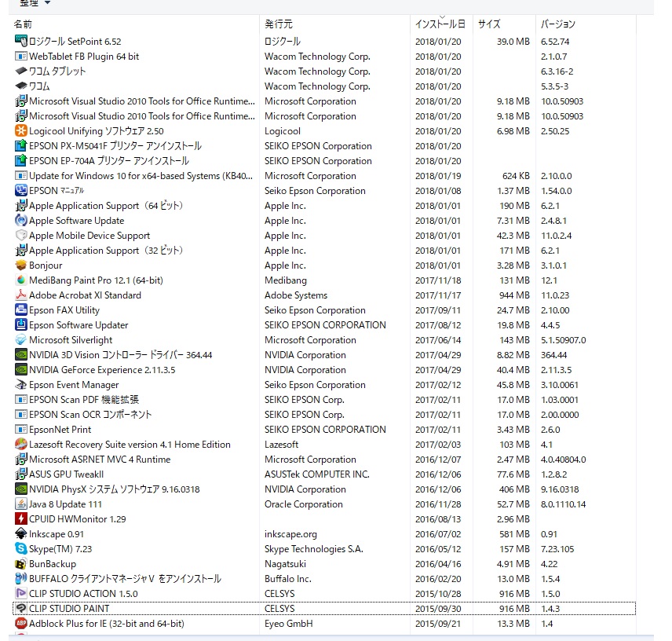Click publisher Buffalo Inc.

click(288, 579)
